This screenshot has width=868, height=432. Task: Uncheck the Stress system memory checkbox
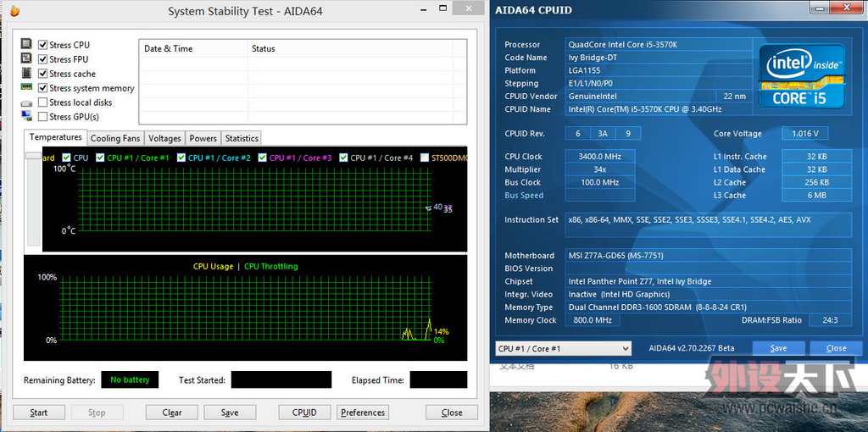pos(42,88)
